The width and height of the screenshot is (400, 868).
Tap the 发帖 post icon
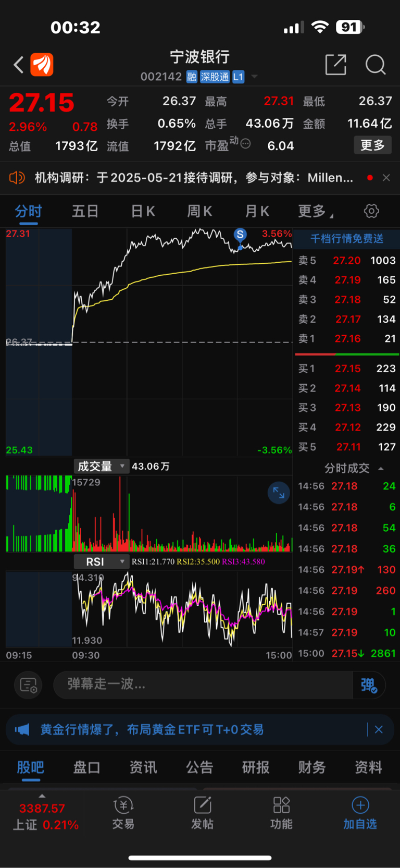coord(202,813)
